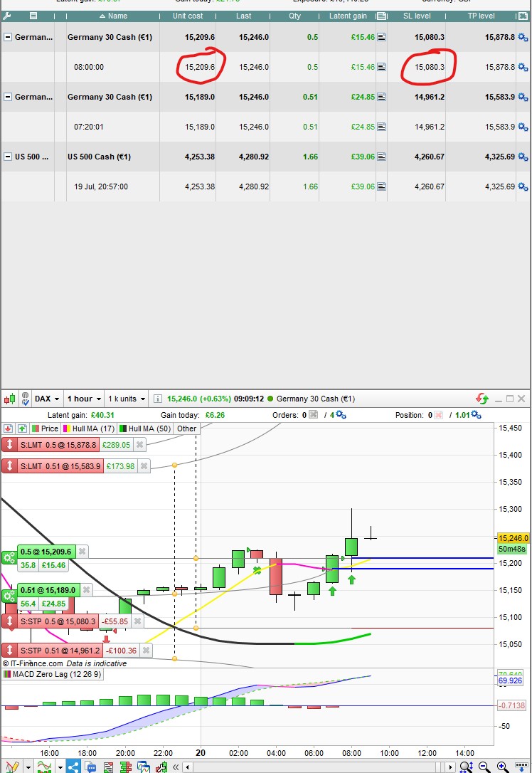The image size is (532, 773).
Task: Click the drawing pencil tool in bottom toolbar
Action: [12, 767]
